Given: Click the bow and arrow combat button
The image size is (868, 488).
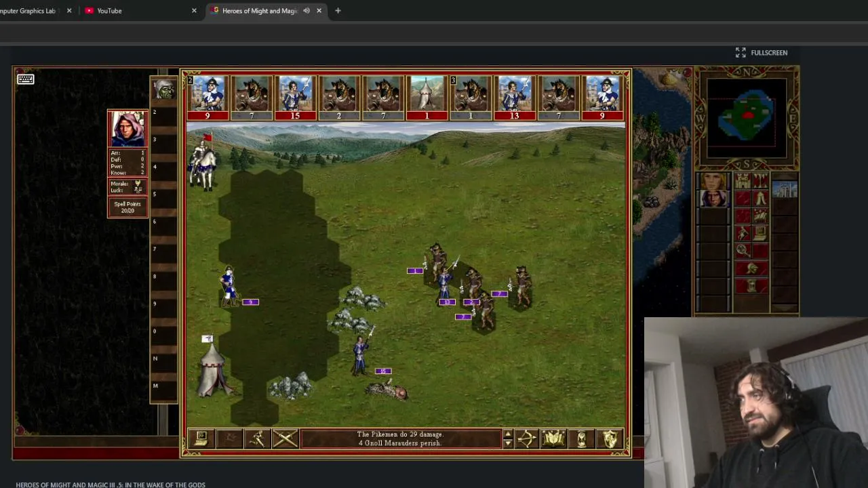Looking at the screenshot, I should (527, 439).
